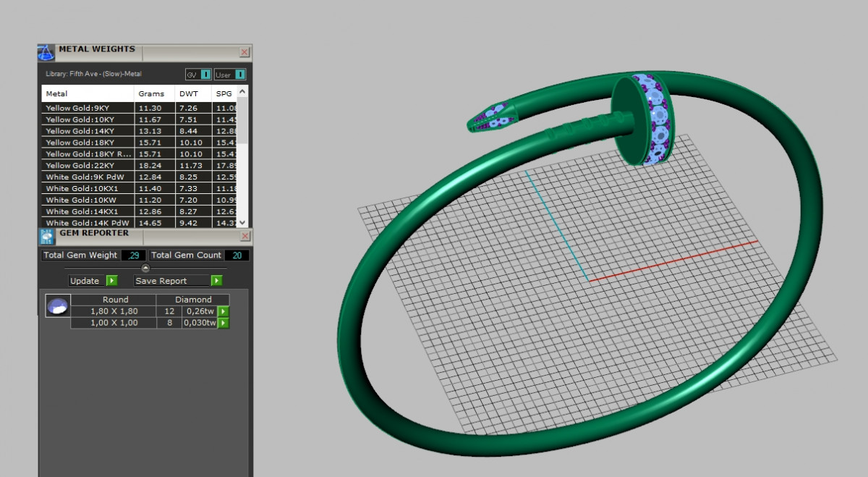Select the White Gold:9K PdW row

point(140,177)
